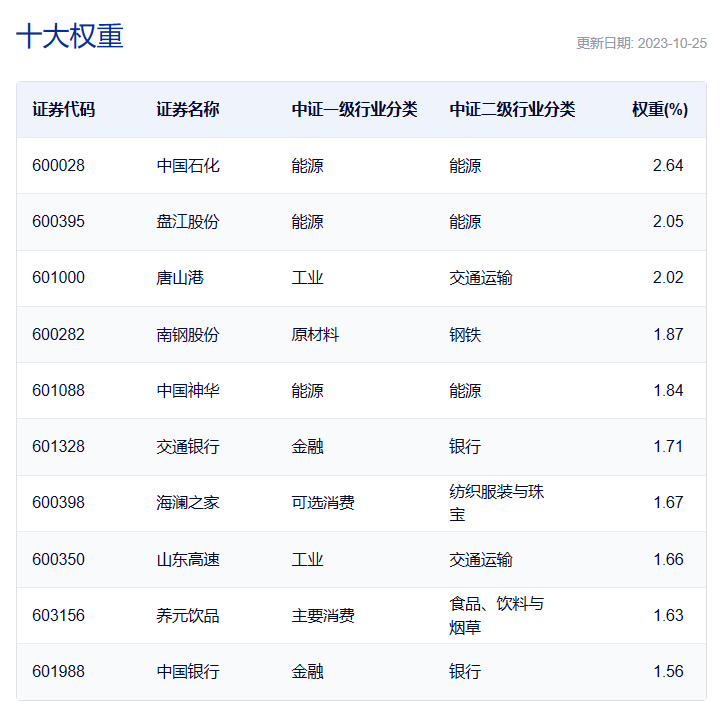Select stock code 601000
Screen dimensions: 725x710
59,277
